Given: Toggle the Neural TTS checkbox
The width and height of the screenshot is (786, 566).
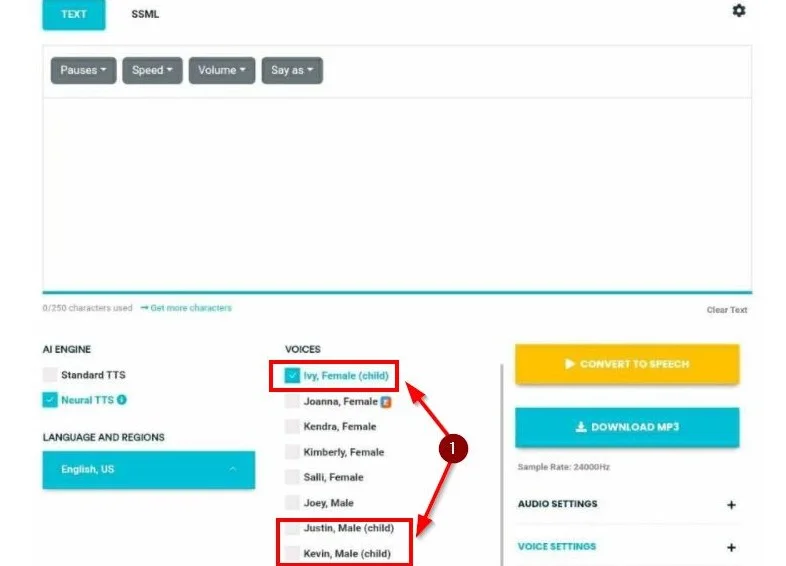Looking at the screenshot, I should click(50, 400).
